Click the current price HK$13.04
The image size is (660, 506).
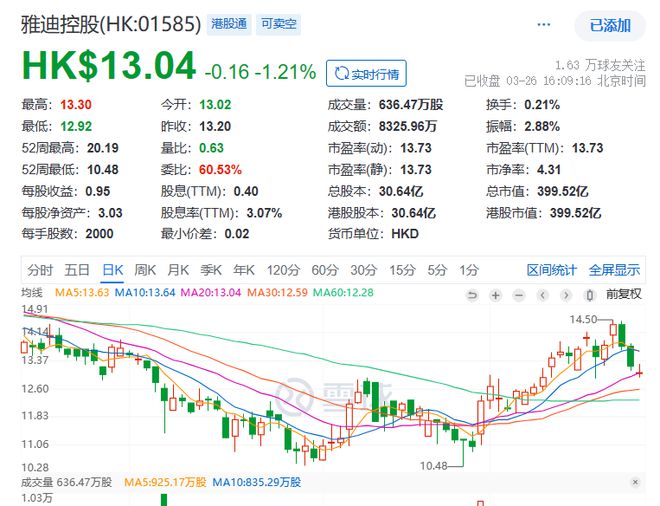click(x=109, y=66)
